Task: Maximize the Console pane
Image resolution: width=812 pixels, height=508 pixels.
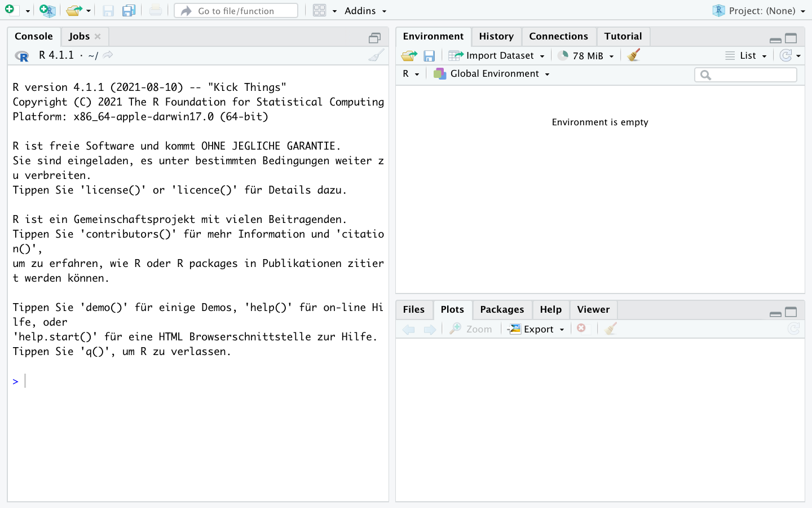Action: (x=375, y=38)
